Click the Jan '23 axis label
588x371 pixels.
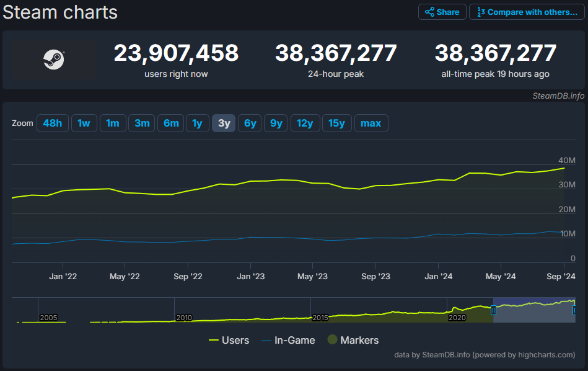pos(250,277)
